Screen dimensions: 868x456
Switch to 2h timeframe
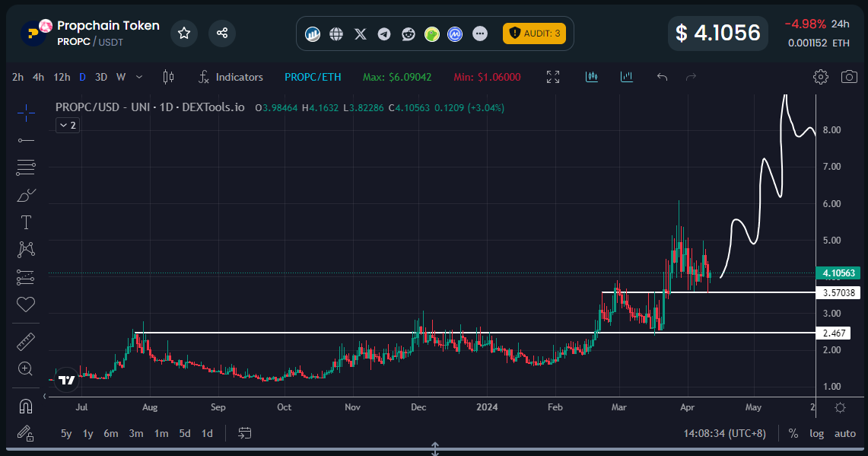tap(17, 77)
